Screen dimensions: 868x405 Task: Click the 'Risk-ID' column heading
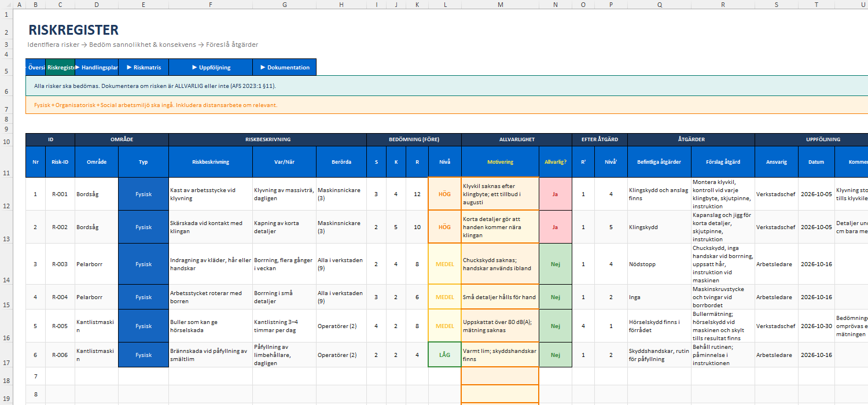60,162
